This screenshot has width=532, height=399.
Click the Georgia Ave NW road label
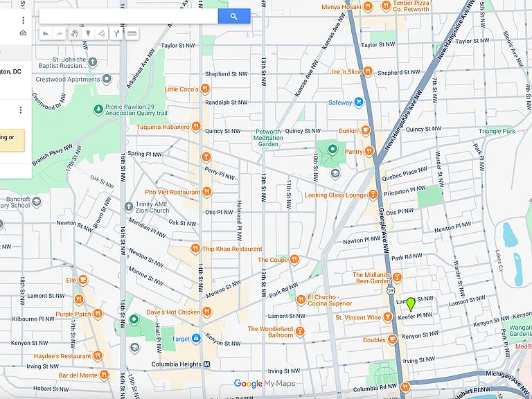click(x=383, y=231)
